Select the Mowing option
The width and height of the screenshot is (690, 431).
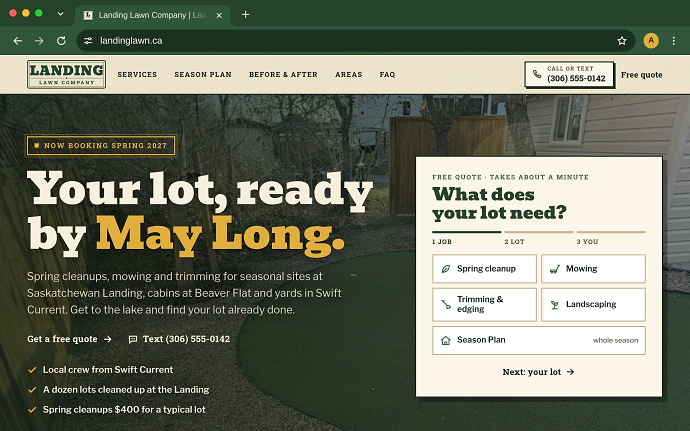[x=593, y=269]
